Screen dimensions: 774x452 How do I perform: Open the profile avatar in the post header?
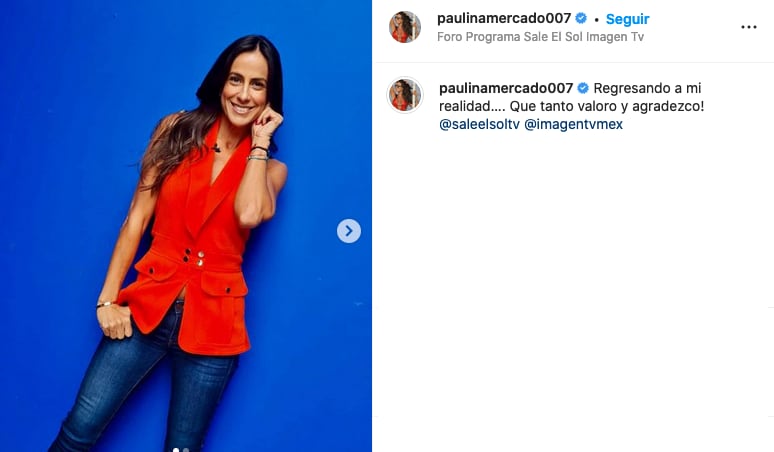pos(405,27)
